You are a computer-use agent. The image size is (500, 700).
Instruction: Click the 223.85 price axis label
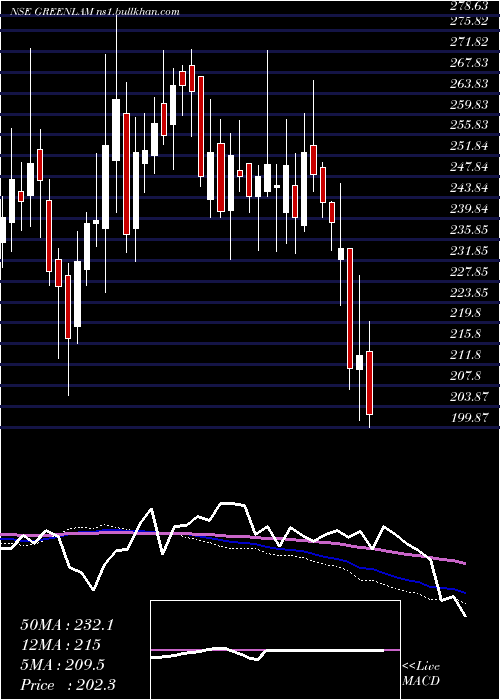point(468,293)
